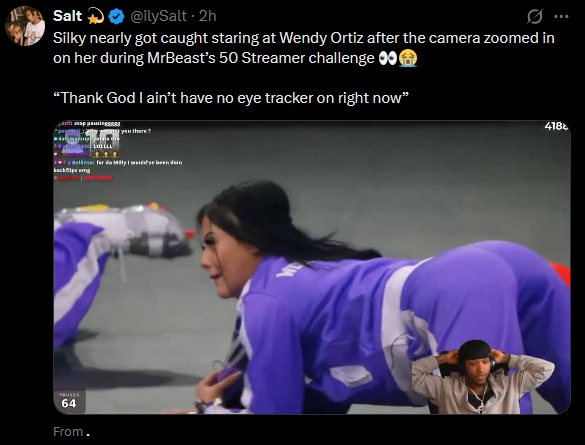Click the 'Silky nearly got caught' text line
Viewport: 585px width, 445px height.
304,38
